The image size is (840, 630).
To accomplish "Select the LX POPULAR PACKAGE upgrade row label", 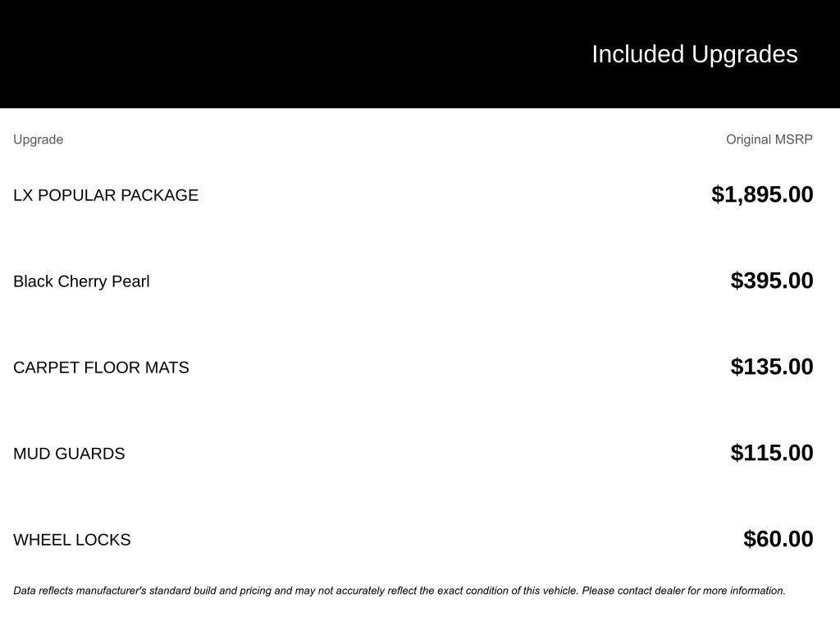I will click(x=106, y=195).
